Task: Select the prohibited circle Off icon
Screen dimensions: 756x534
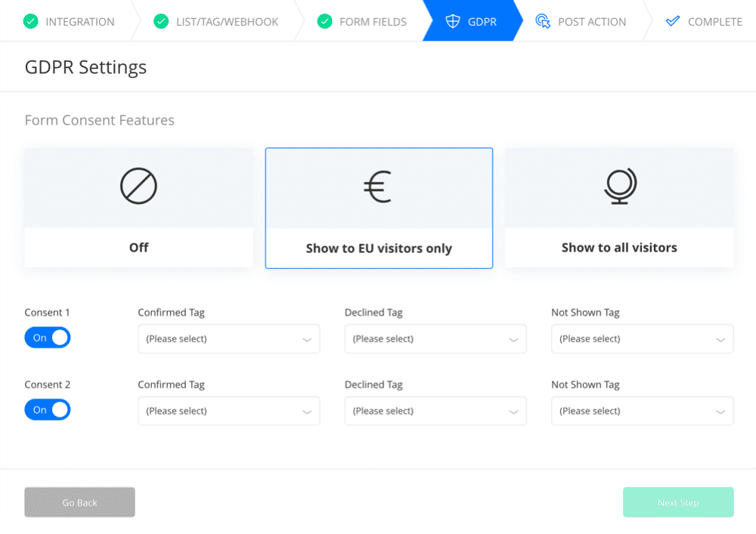Action: 138,186
